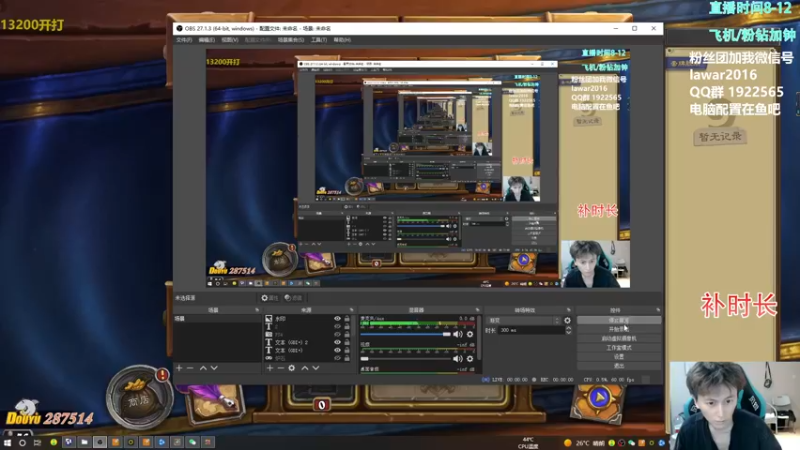Add a new source with plus icon in Sources panel
Screen dimensions: 800x450
270,368
